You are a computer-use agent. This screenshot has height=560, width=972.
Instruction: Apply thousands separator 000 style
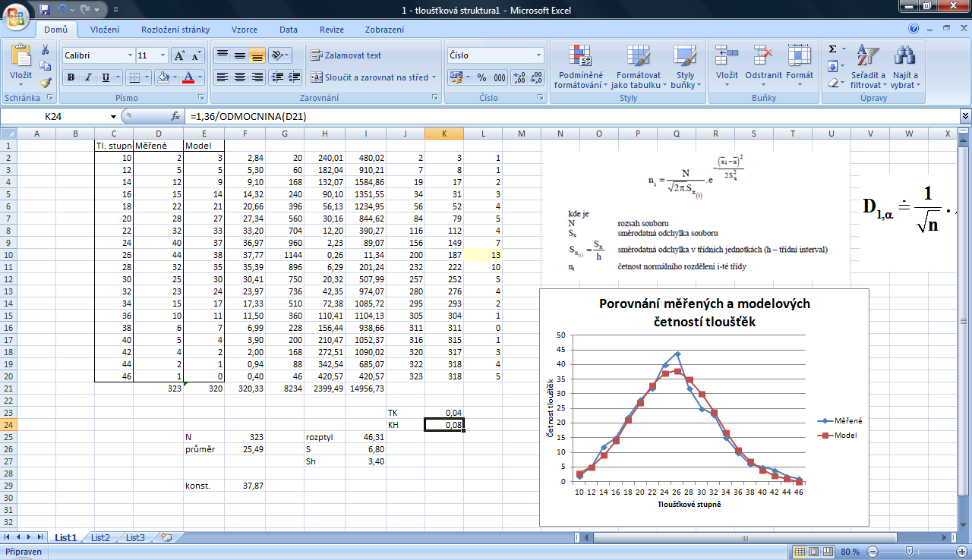(499, 77)
